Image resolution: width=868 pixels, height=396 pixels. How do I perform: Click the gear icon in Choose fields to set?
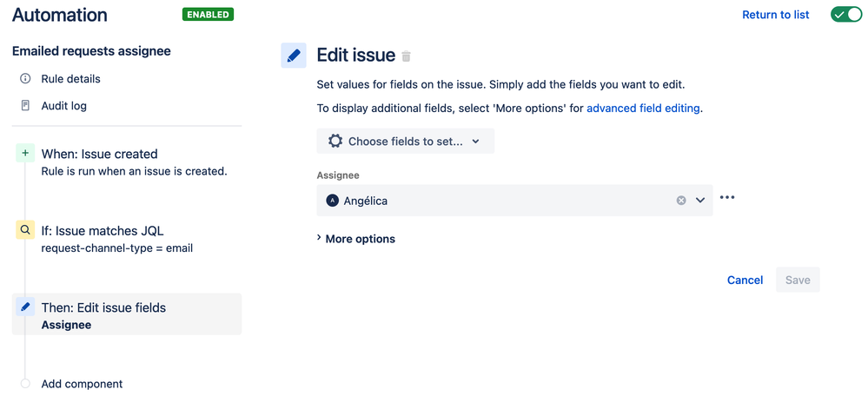point(335,141)
